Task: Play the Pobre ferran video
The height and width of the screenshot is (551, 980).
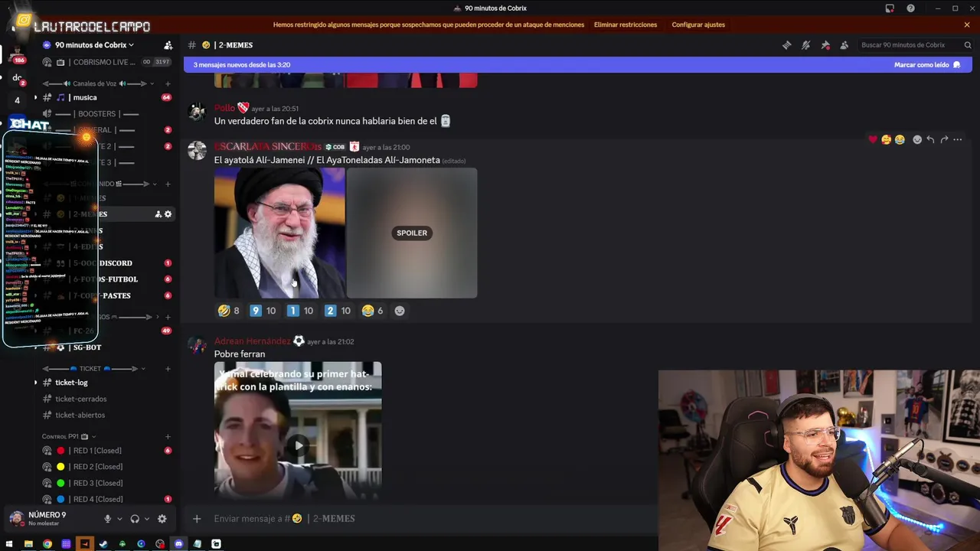Action: click(298, 445)
